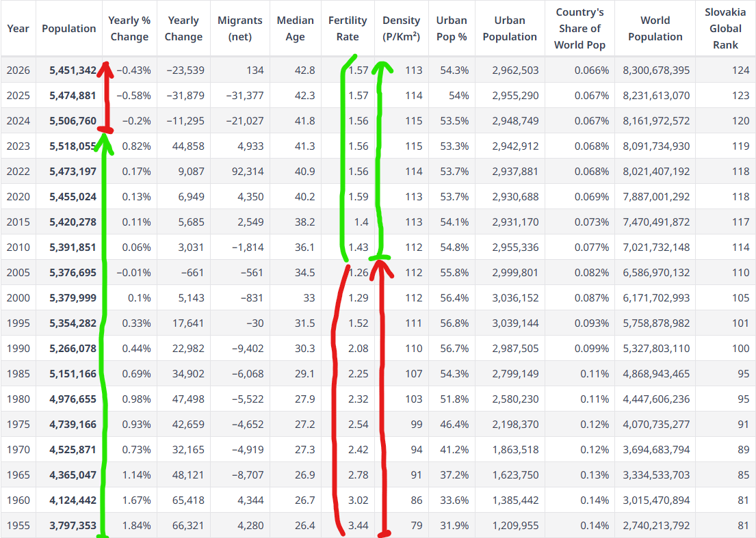Select the 1960 yearly % change 1.67%
This screenshot has width=756, height=538.
tap(136, 500)
